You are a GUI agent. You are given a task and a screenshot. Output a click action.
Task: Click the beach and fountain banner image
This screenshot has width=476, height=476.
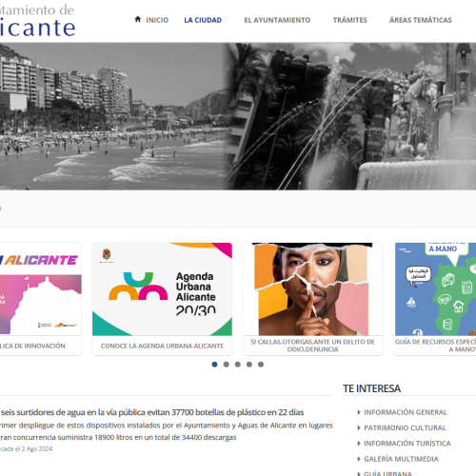click(238, 116)
